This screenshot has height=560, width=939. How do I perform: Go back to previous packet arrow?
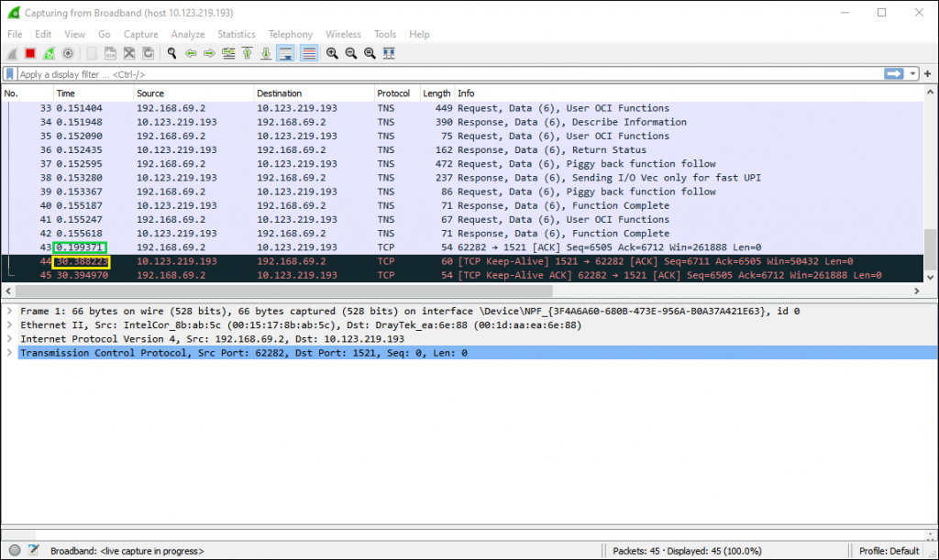click(191, 53)
